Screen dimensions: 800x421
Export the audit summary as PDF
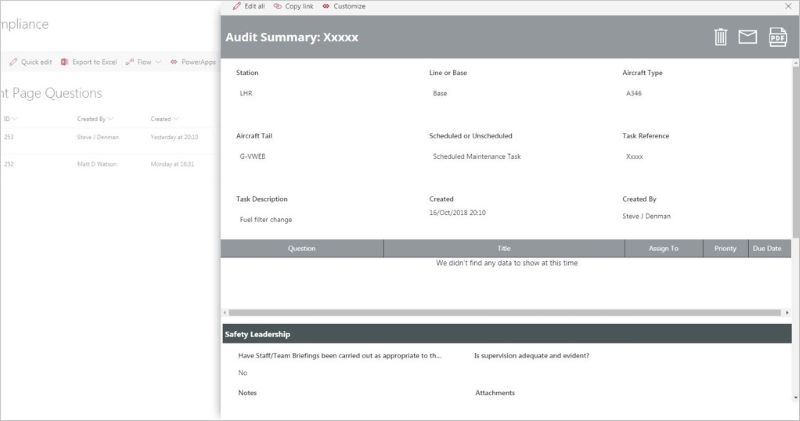click(778, 37)
